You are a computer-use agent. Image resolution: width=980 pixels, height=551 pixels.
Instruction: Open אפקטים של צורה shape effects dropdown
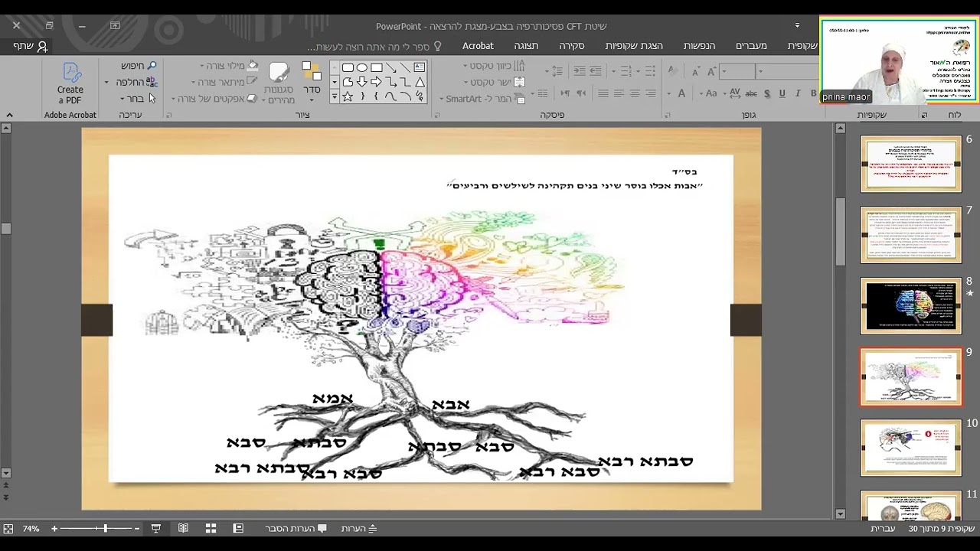click(214, 99)
